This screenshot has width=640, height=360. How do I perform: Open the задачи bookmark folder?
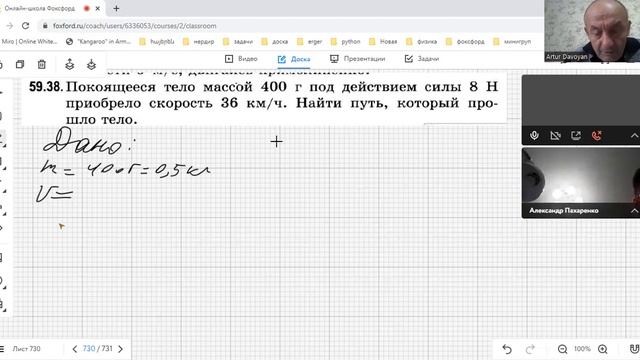coord(238,42)
